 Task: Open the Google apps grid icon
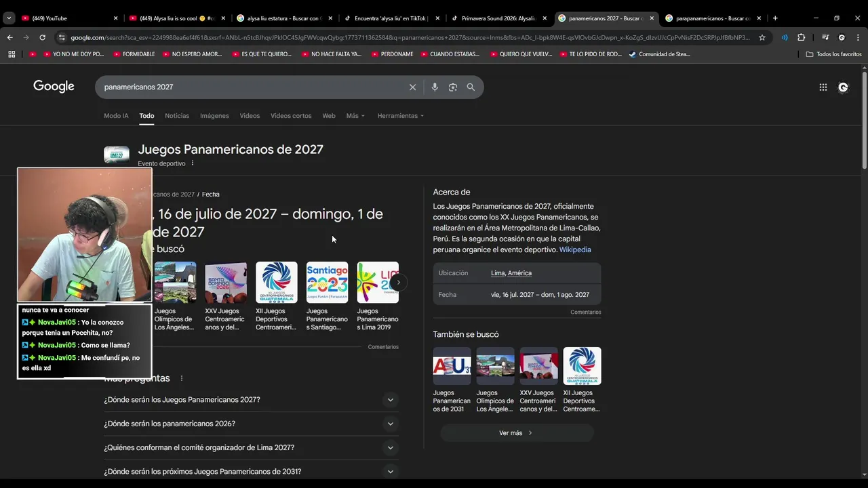(x=823, y=87)
